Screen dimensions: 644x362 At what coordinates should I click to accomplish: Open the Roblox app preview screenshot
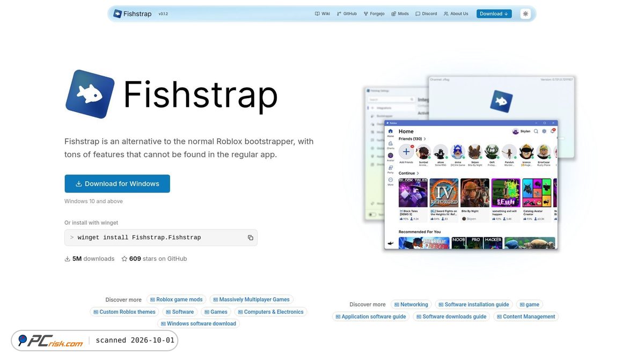tap(471, 184)
